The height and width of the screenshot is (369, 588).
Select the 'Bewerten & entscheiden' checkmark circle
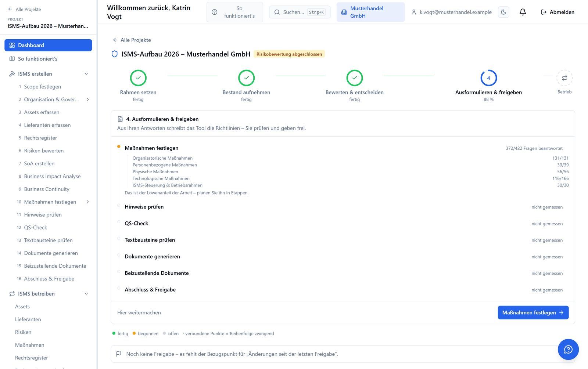tap(355, 78)
